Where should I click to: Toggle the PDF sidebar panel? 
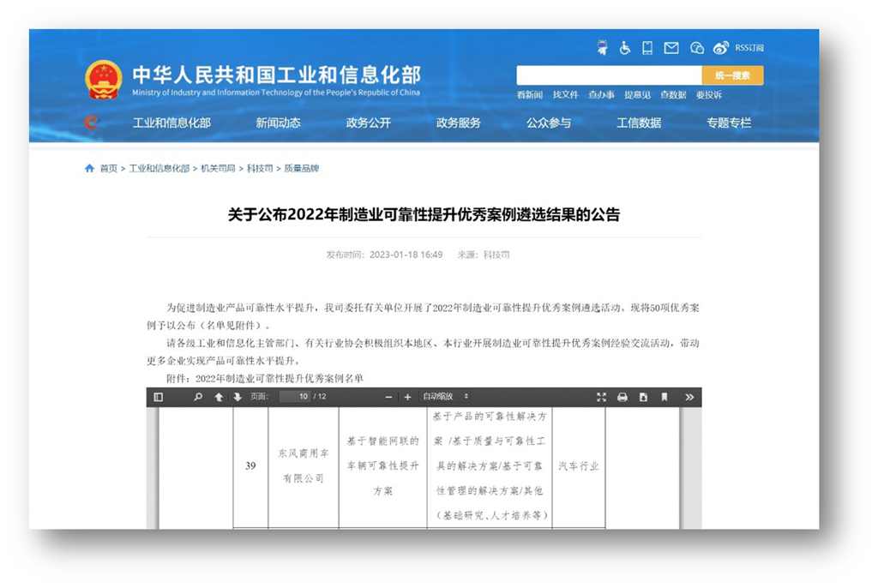pos(158,397)
